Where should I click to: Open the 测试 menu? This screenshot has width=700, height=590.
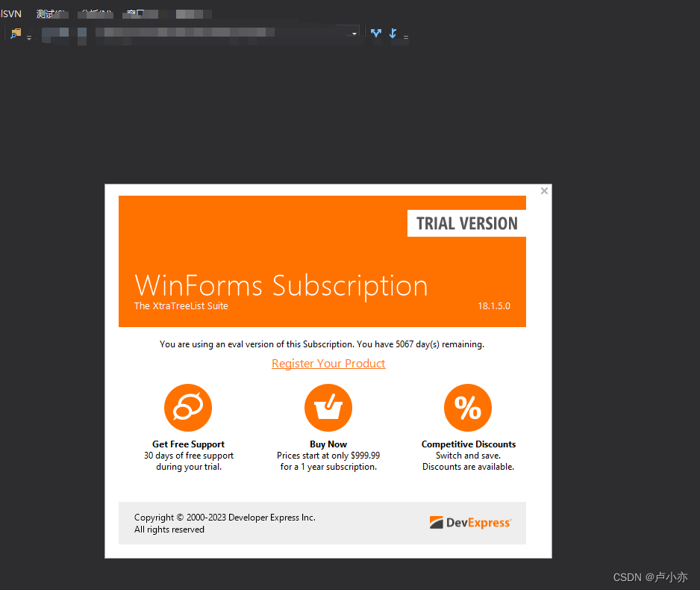pos(52,13)
